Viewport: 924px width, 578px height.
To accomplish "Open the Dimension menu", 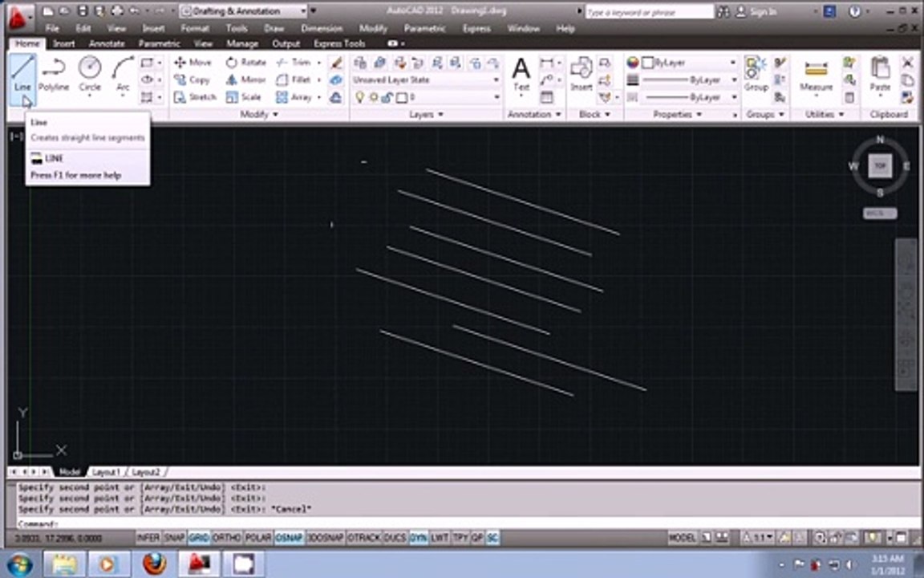I will [322, 28].
